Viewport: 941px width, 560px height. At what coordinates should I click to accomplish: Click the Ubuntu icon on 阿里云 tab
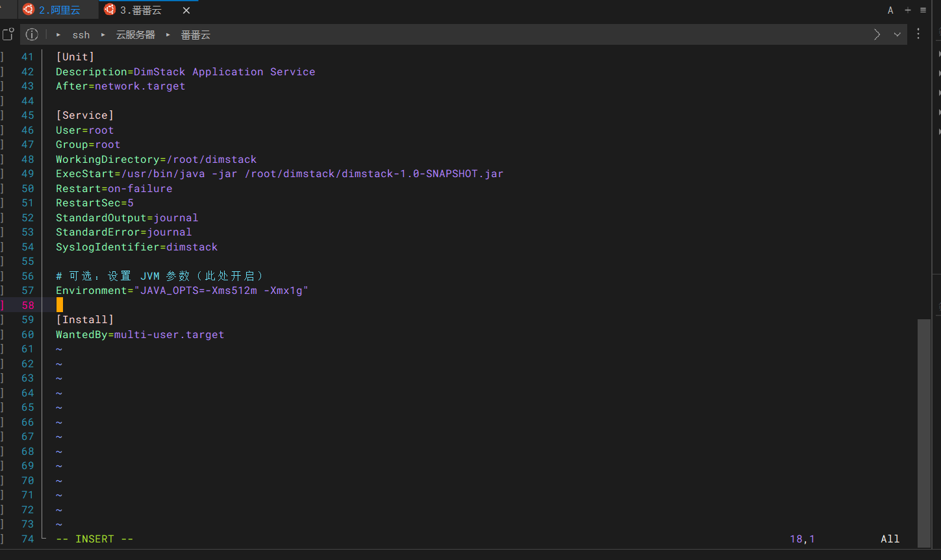click(x=28, y=10)
